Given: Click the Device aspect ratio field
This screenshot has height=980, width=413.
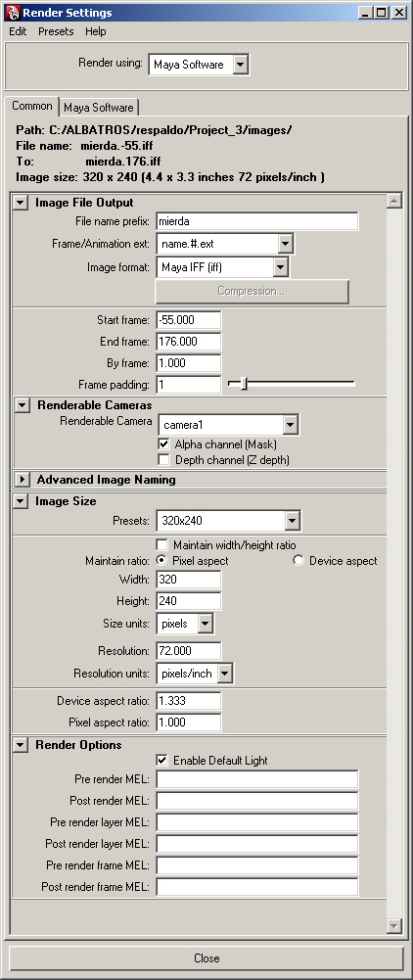Looking at the screenshot, I should (188, 701).
